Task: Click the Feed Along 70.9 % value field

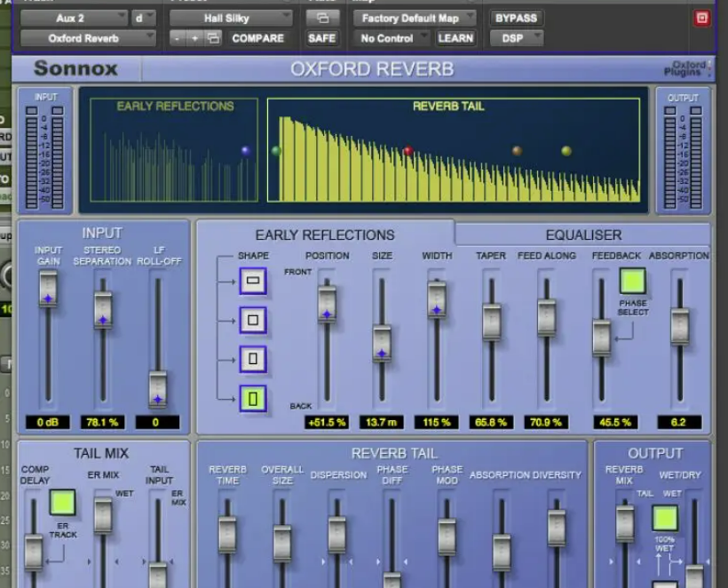Action: point(546,422)
